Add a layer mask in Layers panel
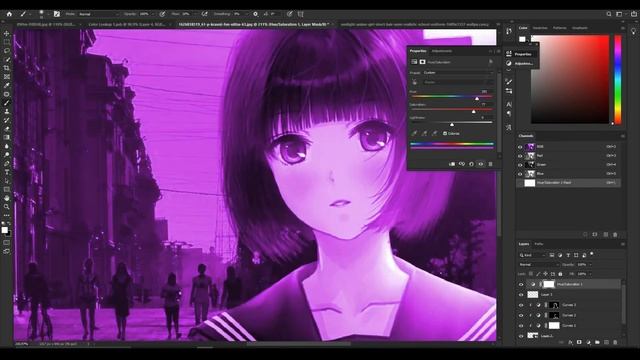The height and width of the screenshot is (360, 640). tap(579, 342)
